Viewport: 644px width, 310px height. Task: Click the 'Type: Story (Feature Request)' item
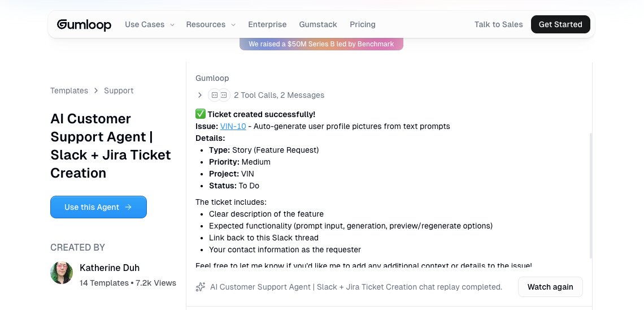tap(264, 150)
